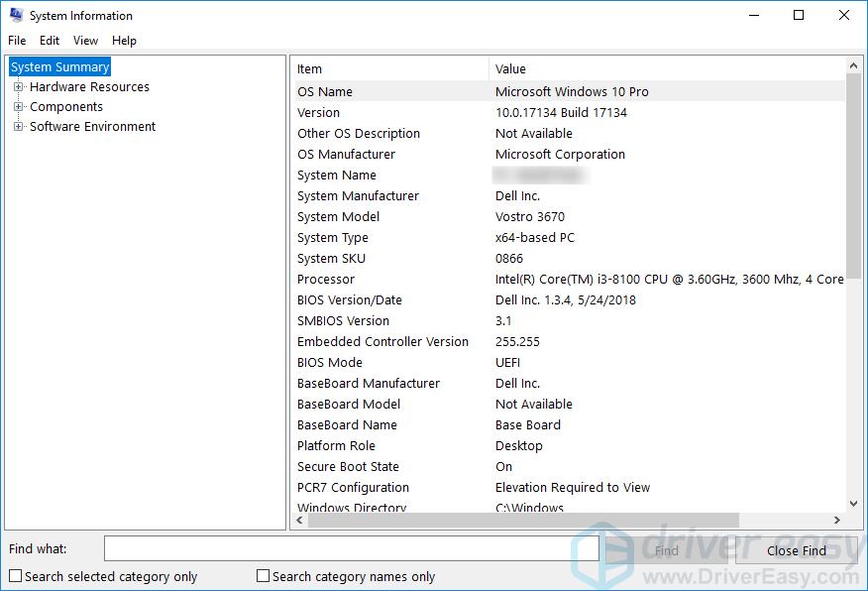Select the SMBIOS Version row
Image resolution: width=868 pixels, height=591 pixels.
570,321
